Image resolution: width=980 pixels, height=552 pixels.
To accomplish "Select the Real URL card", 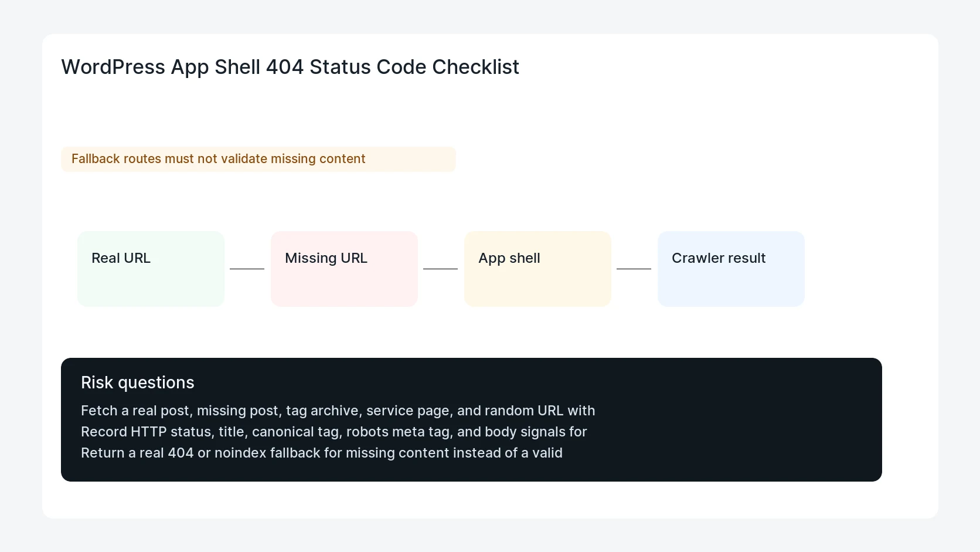I will [151, 269].
